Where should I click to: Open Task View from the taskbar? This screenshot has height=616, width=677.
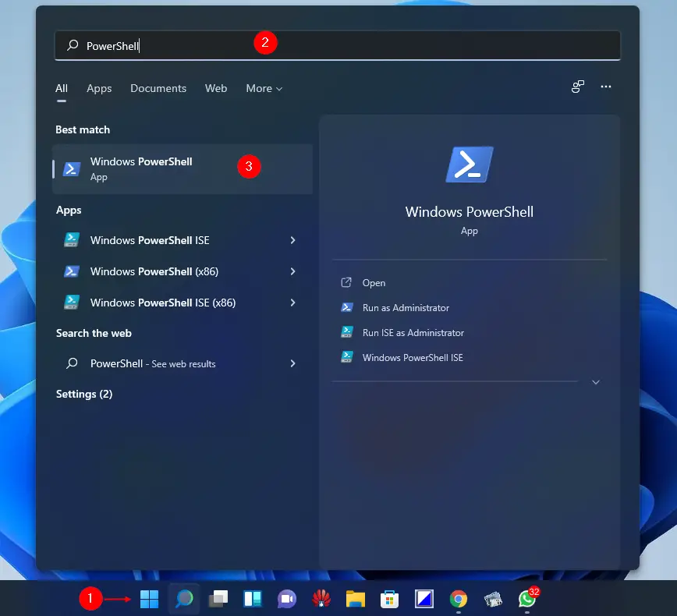pyautogui.click(x=218, y=599)
